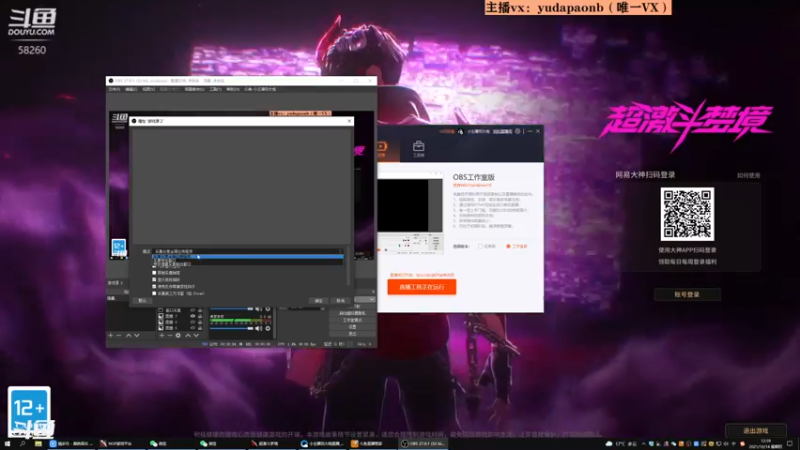Open the 帮助 menu in OBS
The image size is (800, 450).
click(233, 89)
